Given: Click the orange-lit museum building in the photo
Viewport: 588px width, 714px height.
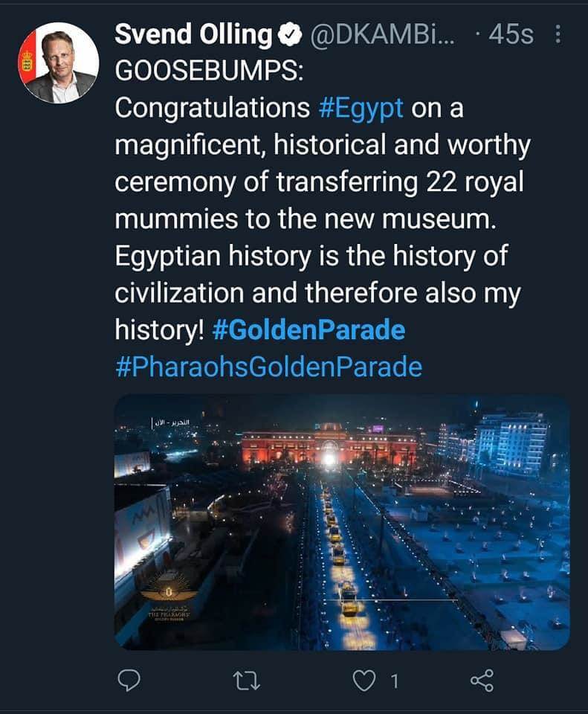Looking at the screenshot, I should pyautogui.click(x=329, y=446).
